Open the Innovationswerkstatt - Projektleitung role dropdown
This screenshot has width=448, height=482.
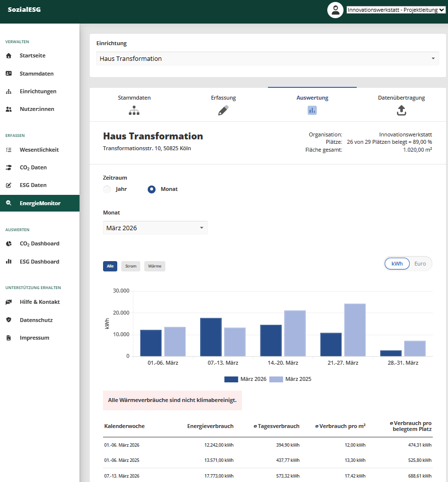pyautogui.click(x=396, y=10)
